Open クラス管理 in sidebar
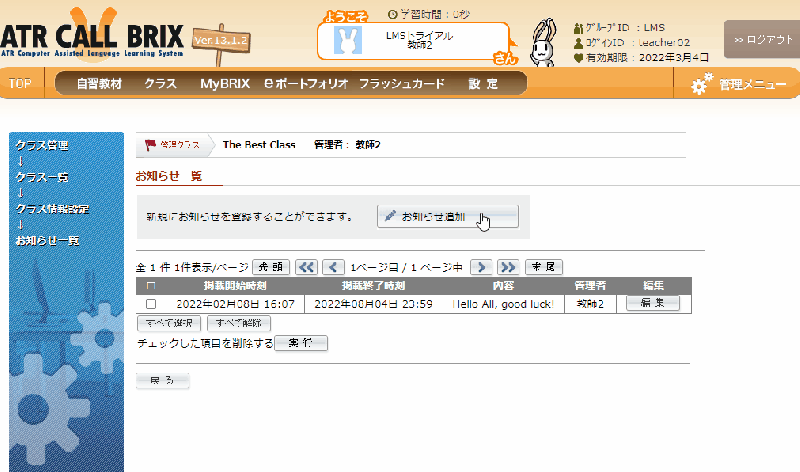Viewport: 800px width, 472px height. tap(42, 145)
